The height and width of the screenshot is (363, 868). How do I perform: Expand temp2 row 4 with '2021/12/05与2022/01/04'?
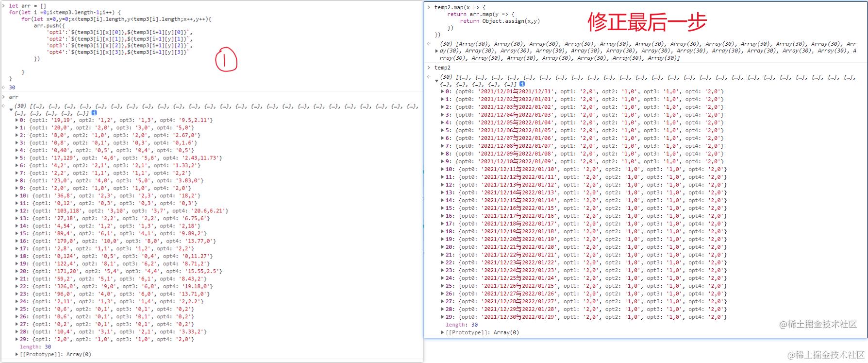(x=442, y=122)
